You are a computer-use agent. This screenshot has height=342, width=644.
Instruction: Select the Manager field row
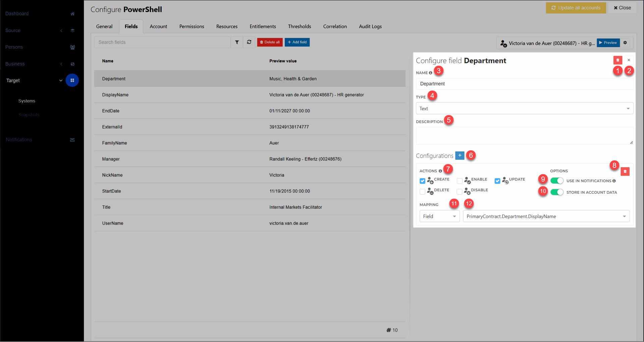click(x=250, y=159)
